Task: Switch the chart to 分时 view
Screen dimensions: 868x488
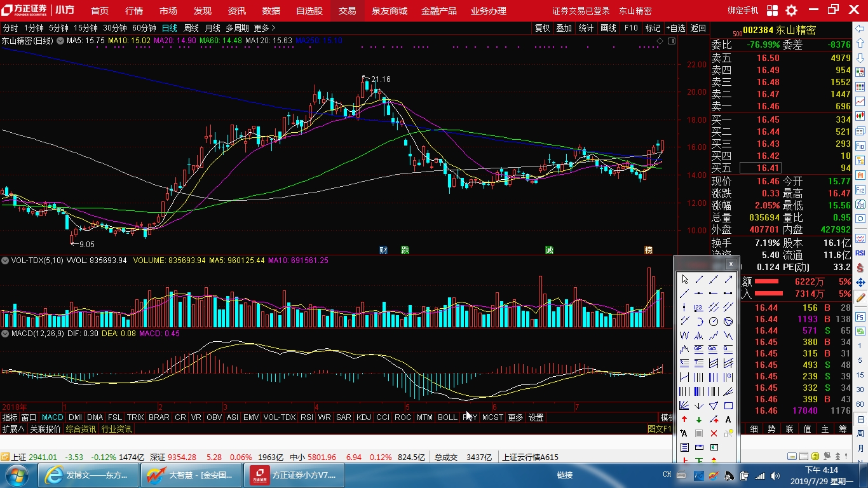Action: 11,28
